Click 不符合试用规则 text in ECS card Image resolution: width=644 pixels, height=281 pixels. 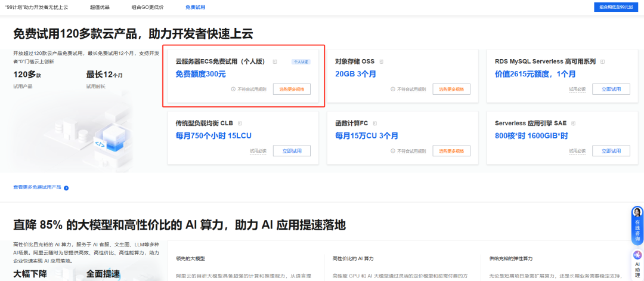pyautogui.click(x=252, y=89)
